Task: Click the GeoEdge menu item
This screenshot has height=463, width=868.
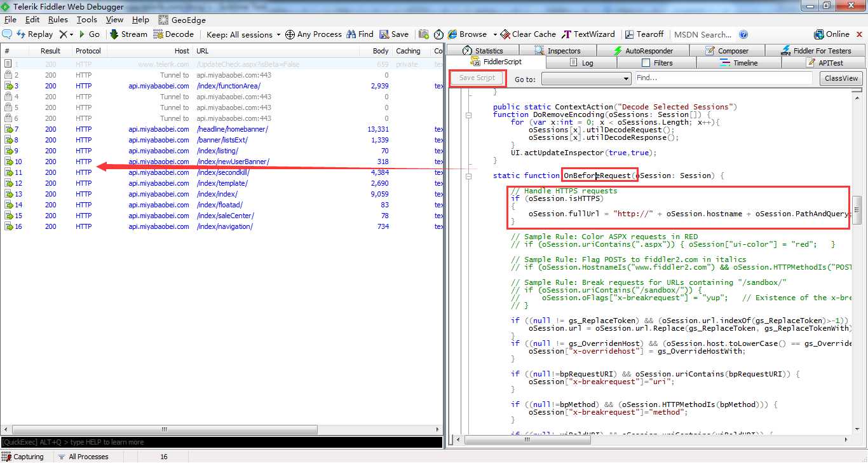Action: [x=182, y=20]
